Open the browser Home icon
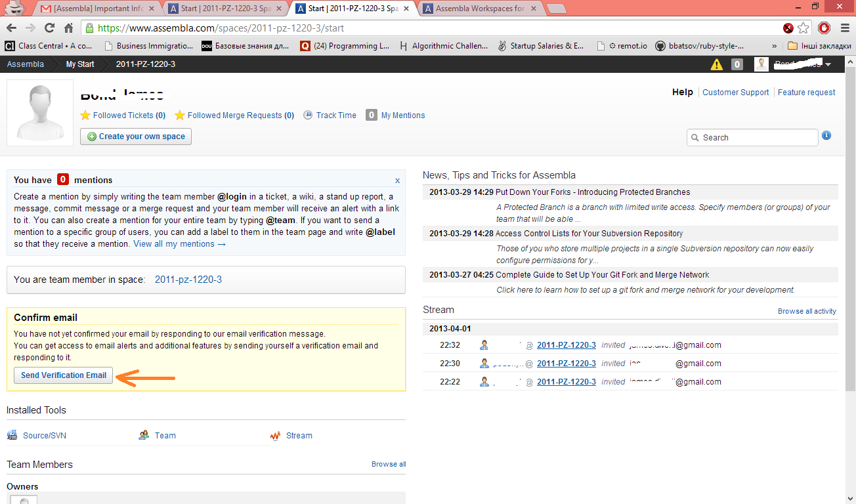Viewport: 856px width, 504px height. click(x=68, y=28)
